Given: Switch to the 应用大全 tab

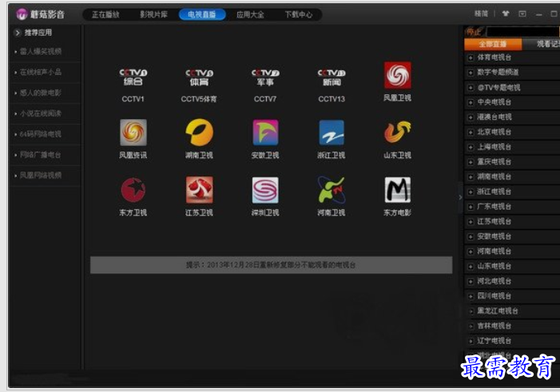Looking at the screenshot, I should 250,14.
